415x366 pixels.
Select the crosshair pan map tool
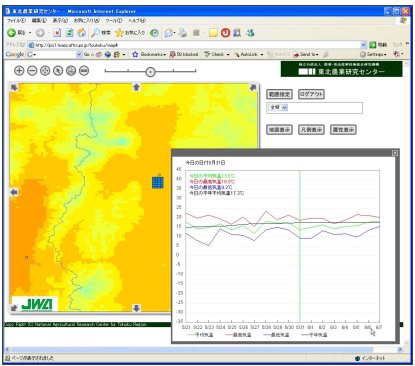coord(45,71)
